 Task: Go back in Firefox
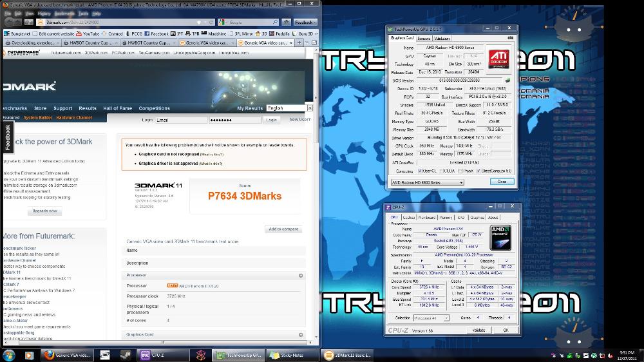click(x=10, y=22)
